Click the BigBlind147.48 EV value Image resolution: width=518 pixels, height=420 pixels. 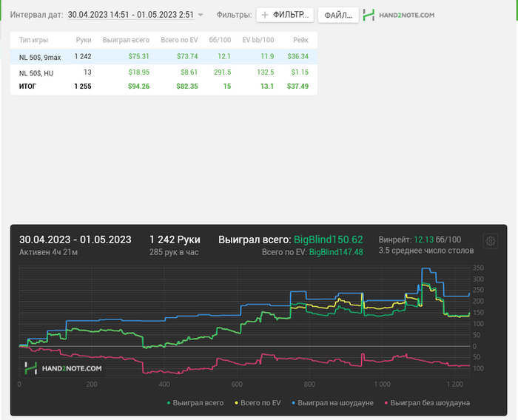pyautogui.click(x=336, y=252)
